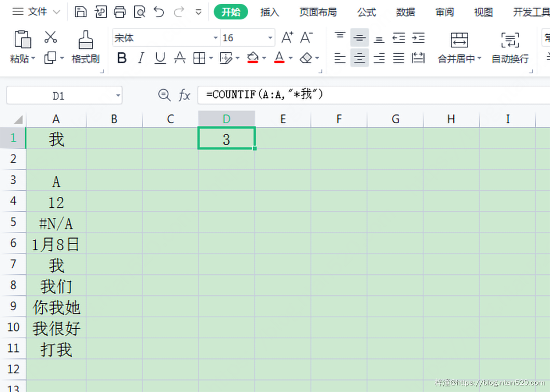Click the 合并居中 merge icon
This screenshot has height=392, width=550.
459,40
